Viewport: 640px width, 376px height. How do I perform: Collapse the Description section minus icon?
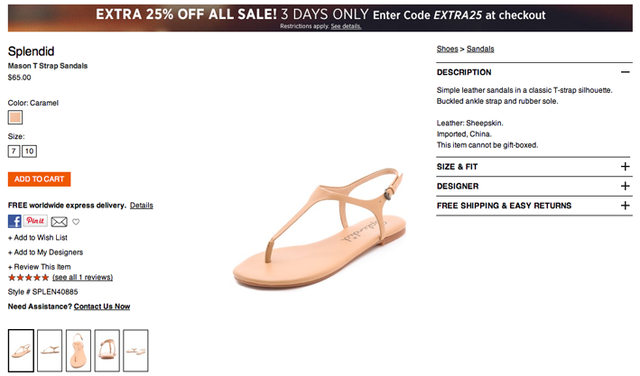point(625,72)
